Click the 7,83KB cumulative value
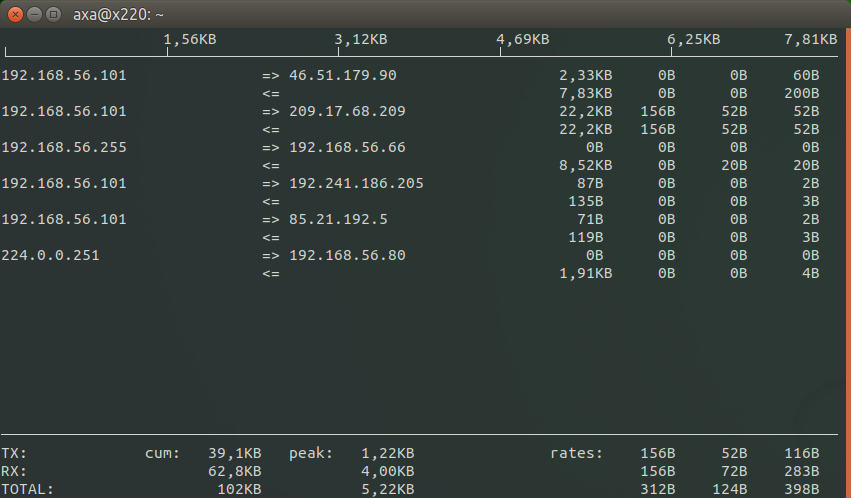Image resolution: width=851 pixels, height=498 pixels. tap(586, 93)
